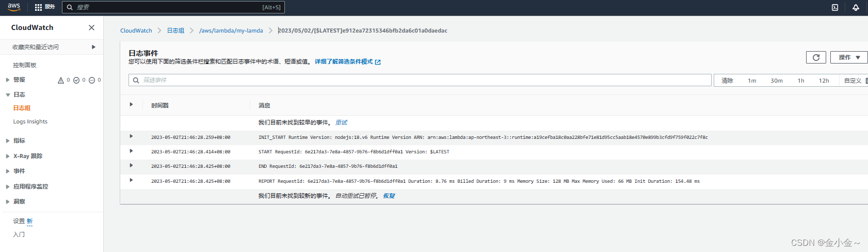This screenshot has width=868, height=252.
Task: Select the 1h time range
Action: pos(801,81)
